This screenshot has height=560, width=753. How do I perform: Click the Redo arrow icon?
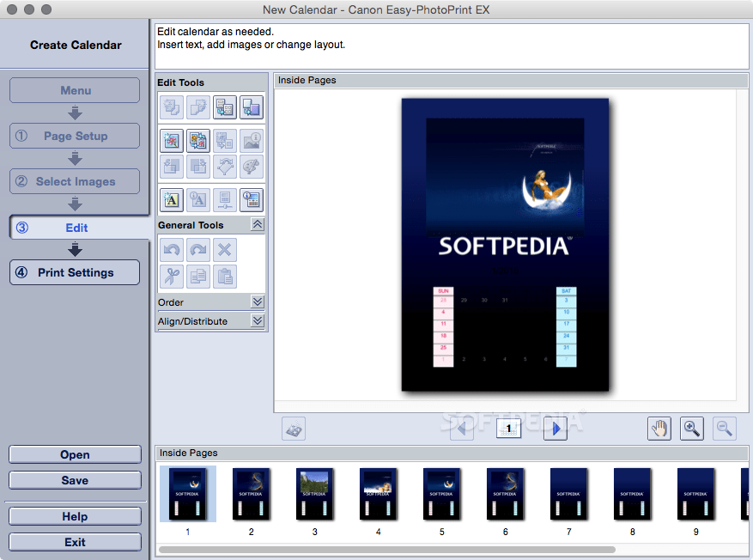[198, 250]
